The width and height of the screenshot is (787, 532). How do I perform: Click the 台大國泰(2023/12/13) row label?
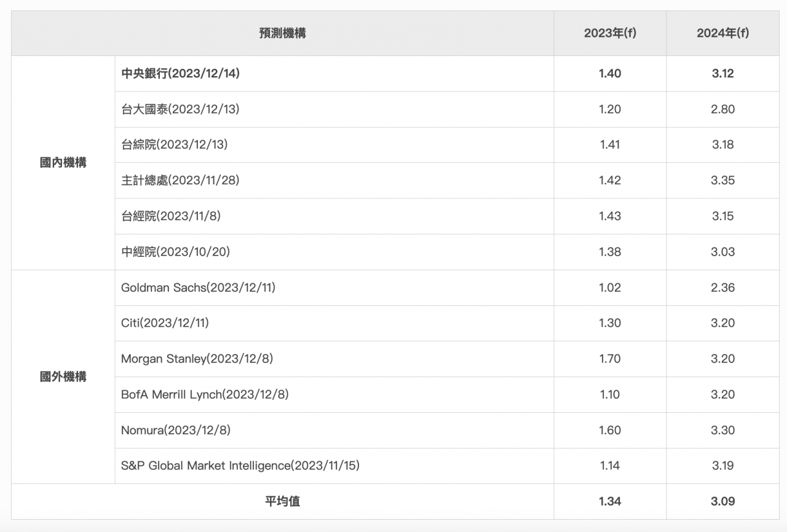click(x=180, y=109)
